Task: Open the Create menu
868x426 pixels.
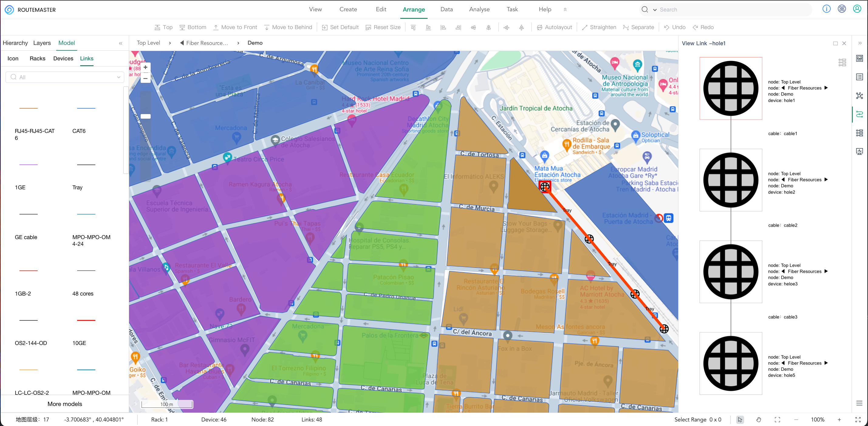Action: pyautogui.click(x=348, y=9)
